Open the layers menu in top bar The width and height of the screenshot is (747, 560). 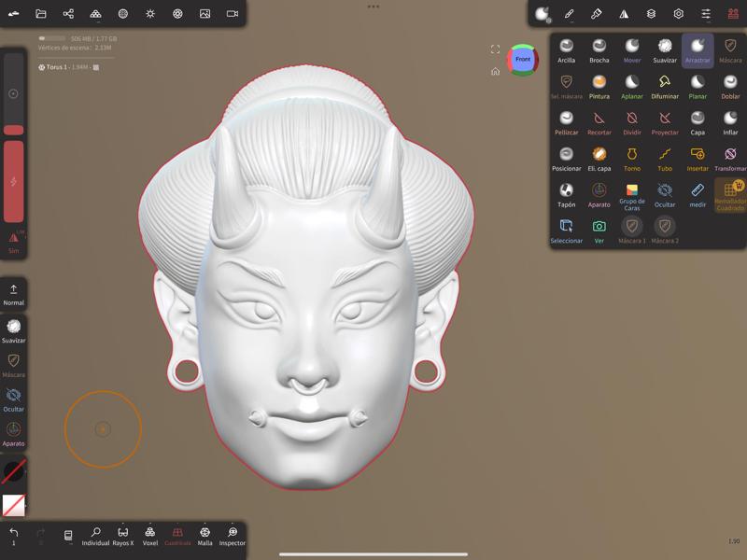pyautogui.click(x=651, y=14)
